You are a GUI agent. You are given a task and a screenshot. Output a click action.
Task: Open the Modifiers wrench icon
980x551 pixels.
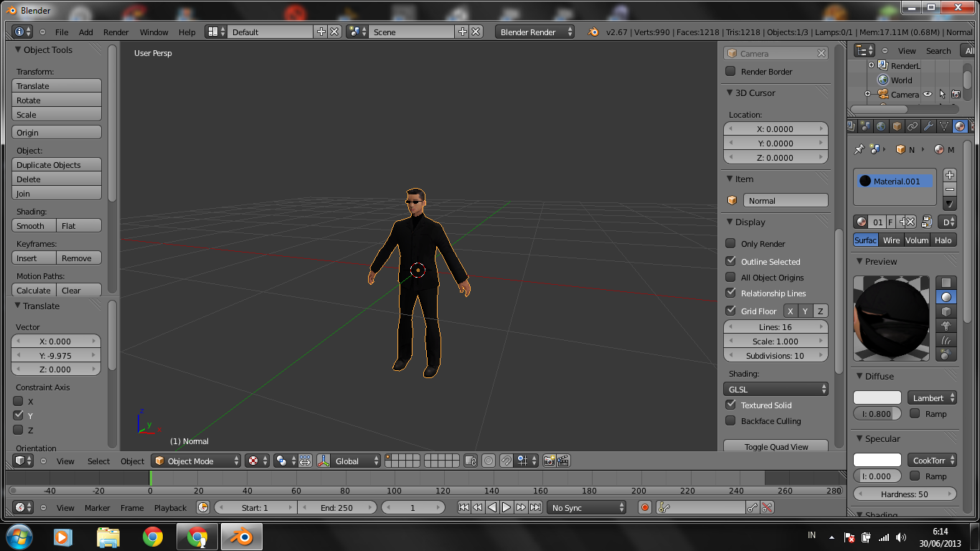(x=928, y=126)
